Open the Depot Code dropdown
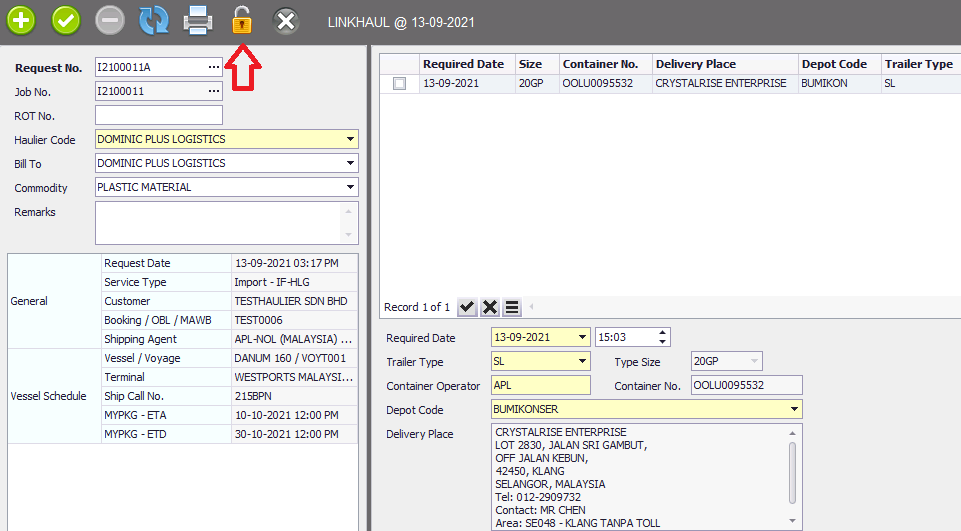Viewport: 961px width, 531px height. coord(794,410)
